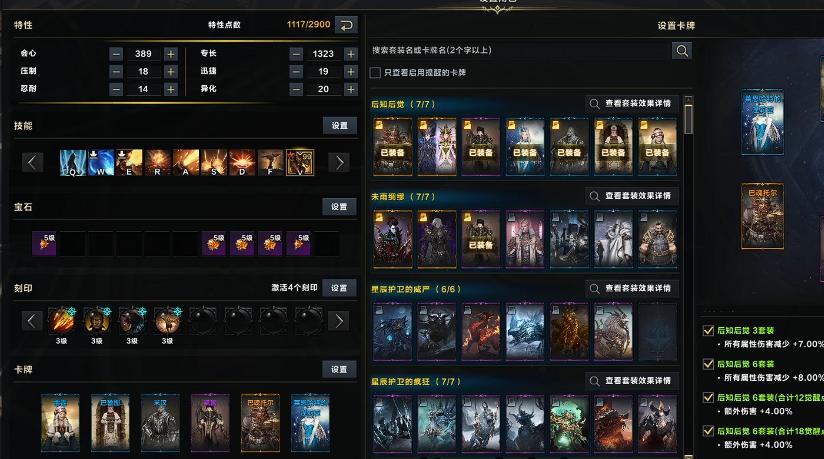
Task: Select the V skill icon
Action: pos(300,162)
